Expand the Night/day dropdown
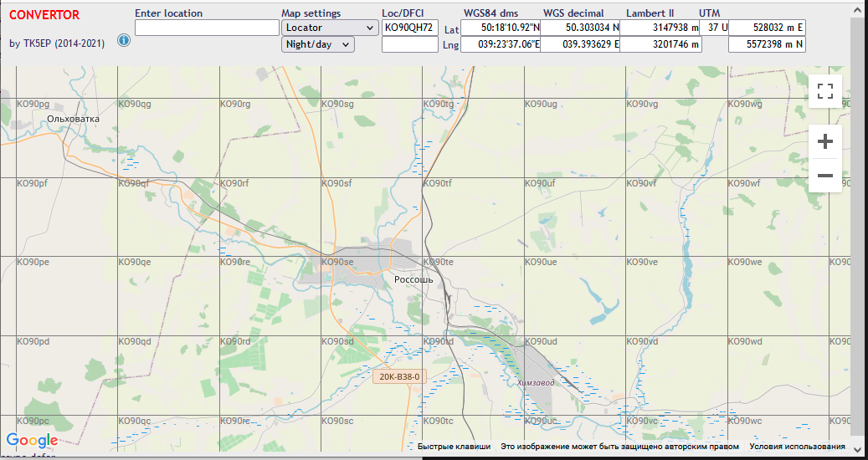This screenshot has height=460, width=868. click(318, 44)
